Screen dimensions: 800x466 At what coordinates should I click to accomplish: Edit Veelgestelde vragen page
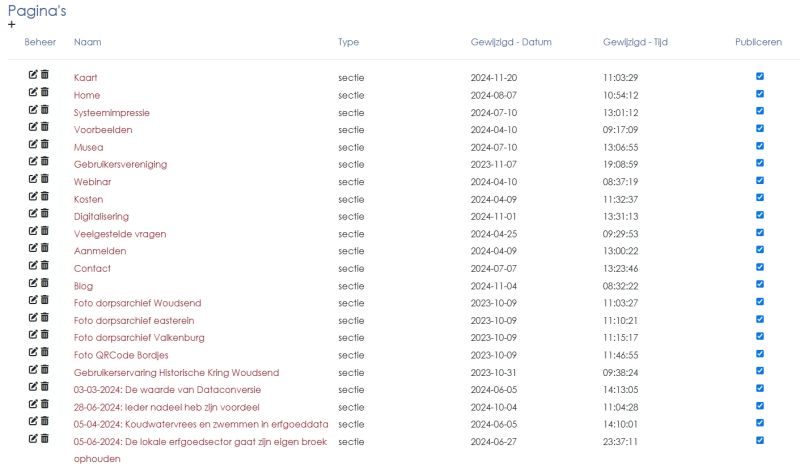pyautogui.click(x=33, y=230)
